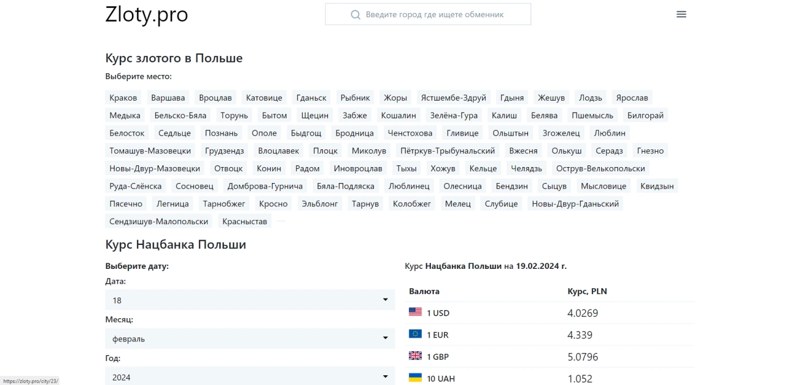The width and height of the screenshot is (800, 385).
Task: Click the Бытом city tag
Action: pyautogui.click(x=274, y=115)
